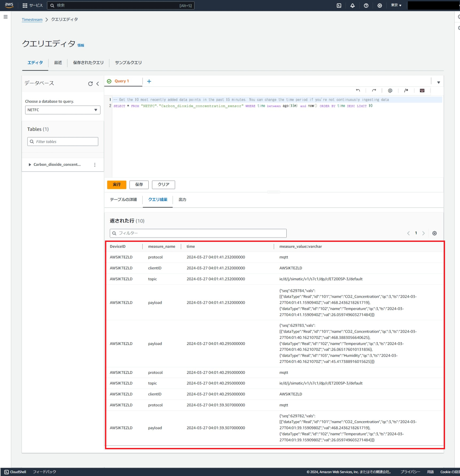The image size is (460, 476).
Task: Undo the last edit in the query editor
Action: click(358, 90)
